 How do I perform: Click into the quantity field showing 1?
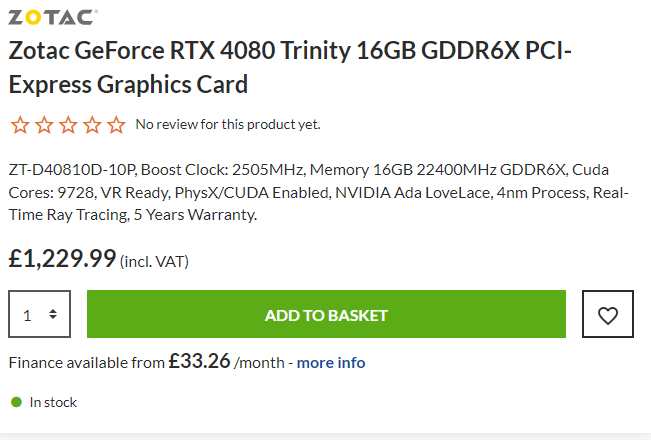click(x=39, y=314)
